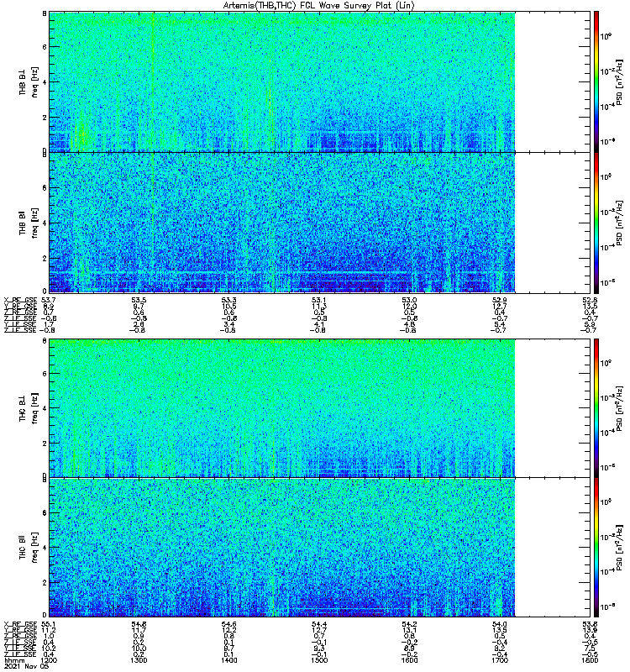The height and width of the screenshot is (672, 630).
Task: Click the '1500' time tick label
Action: point(319,660)
